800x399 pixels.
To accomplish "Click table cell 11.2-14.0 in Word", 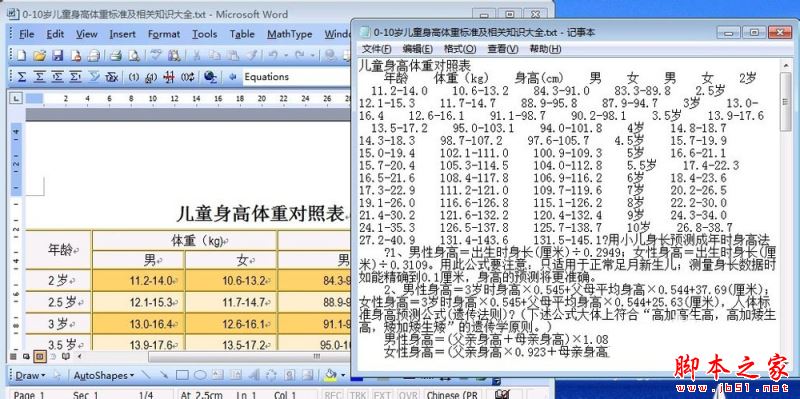I will pos(138,281).
